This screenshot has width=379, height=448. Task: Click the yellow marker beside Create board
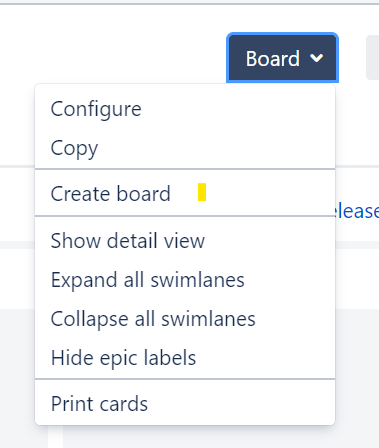coord(202,192)
